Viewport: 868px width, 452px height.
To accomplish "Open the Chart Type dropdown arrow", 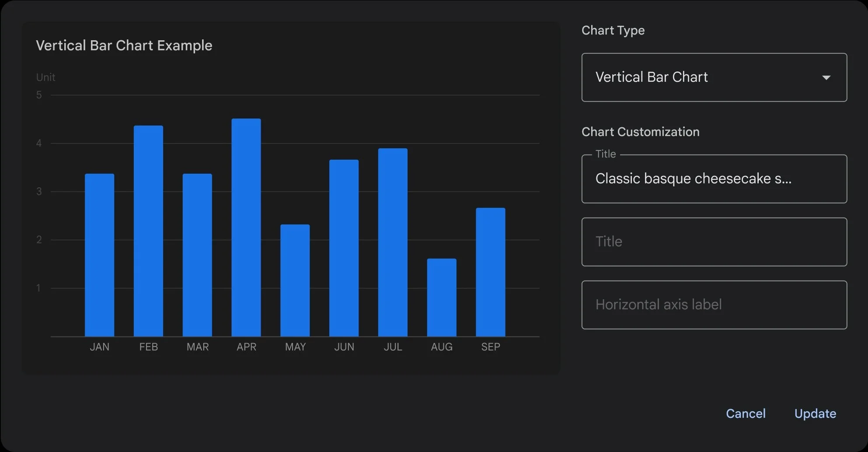I will [826, 77].
